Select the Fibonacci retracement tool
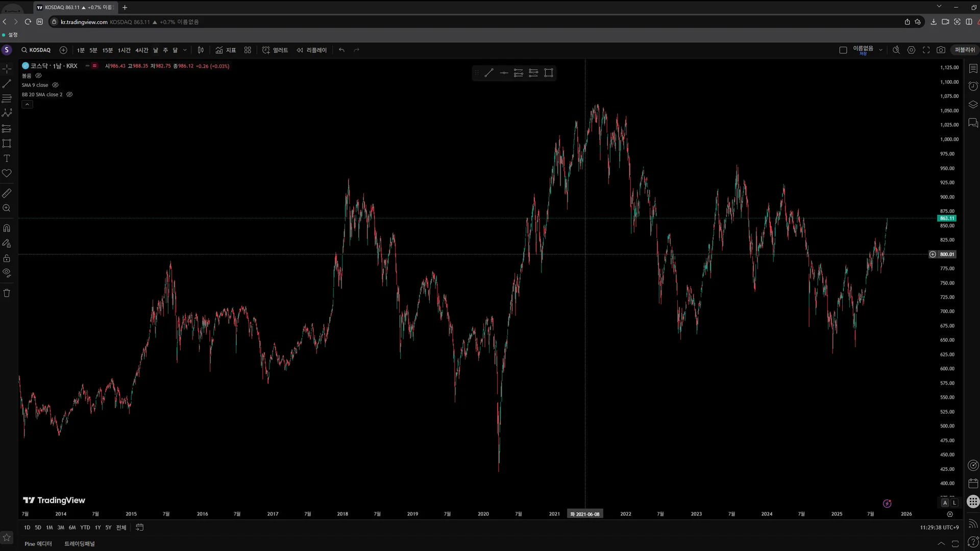The image size is (980, 551). (7, 99)
